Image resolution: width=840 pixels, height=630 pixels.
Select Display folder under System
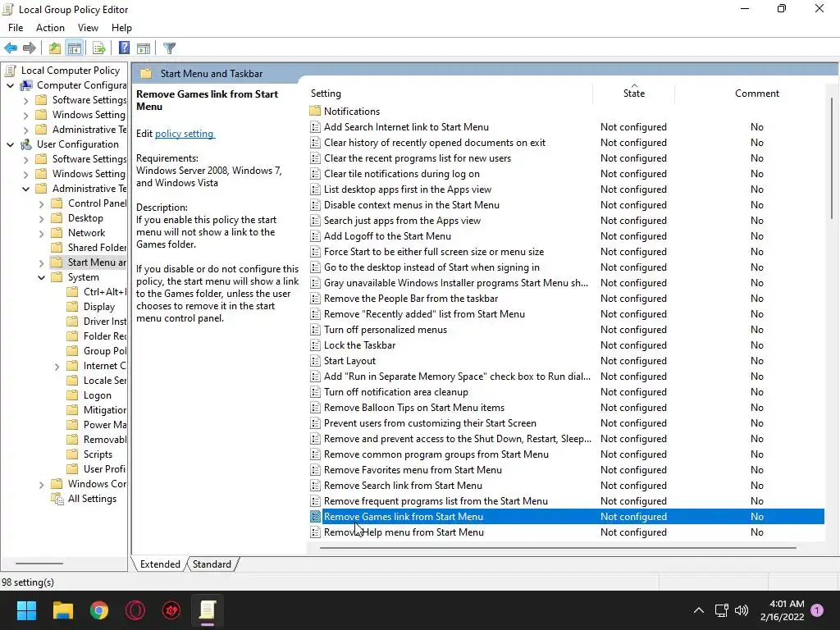pyautogui.click(x=99, y=307)
